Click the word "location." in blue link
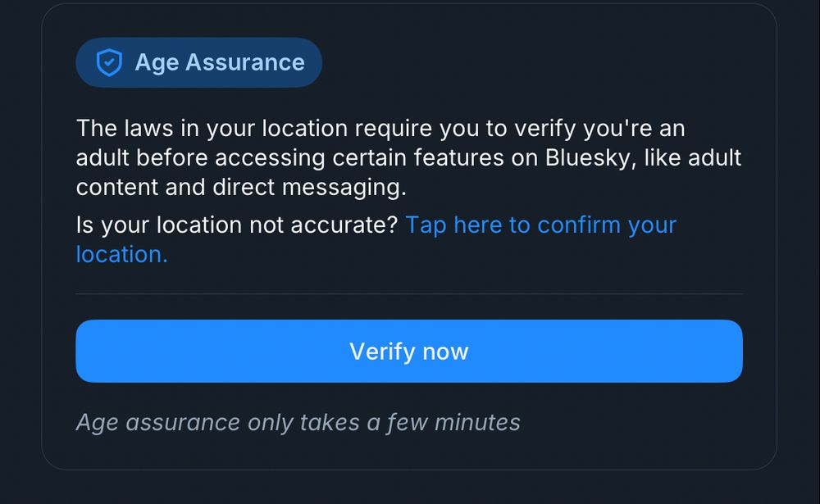Screen dimensions: 820x504 click(121, 254)
